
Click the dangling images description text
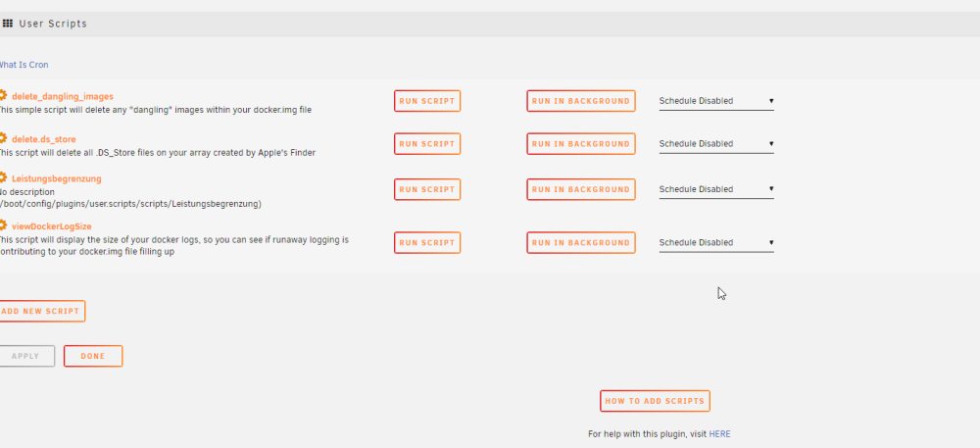155,110
